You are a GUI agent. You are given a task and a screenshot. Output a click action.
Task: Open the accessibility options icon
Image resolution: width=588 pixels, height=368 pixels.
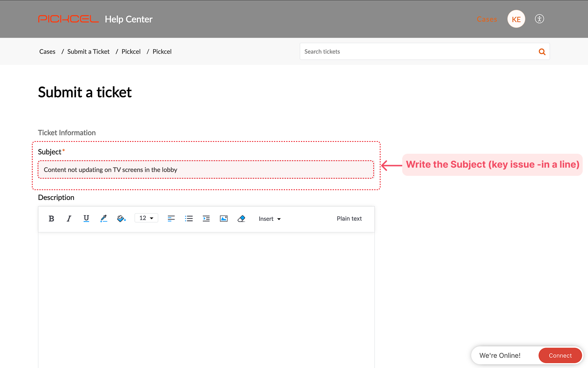tap(539, 19)
